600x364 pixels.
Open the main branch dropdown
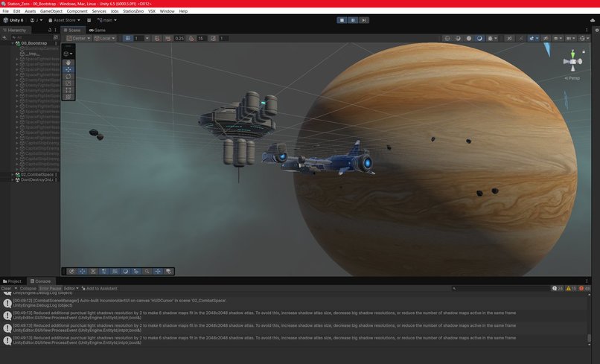[106, 20]
